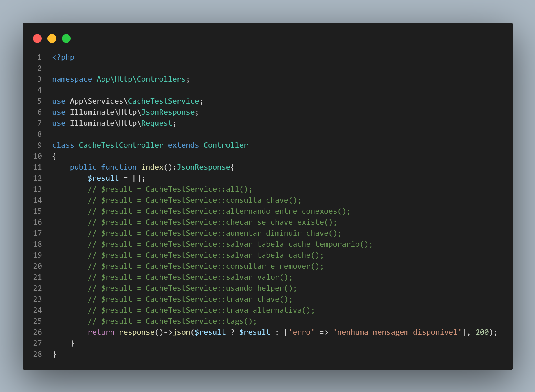
Task: Click the JsonResponse import on line 6
Action: coord(168,112)
